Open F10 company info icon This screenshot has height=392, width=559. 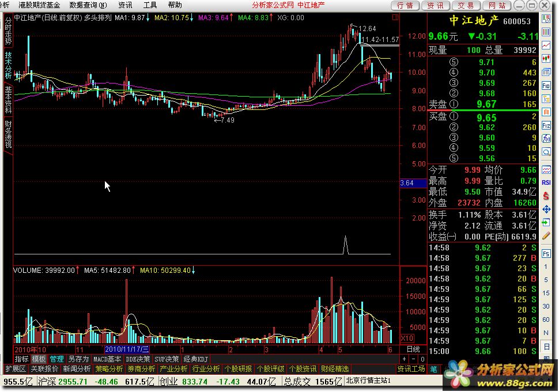click(546, 85)
